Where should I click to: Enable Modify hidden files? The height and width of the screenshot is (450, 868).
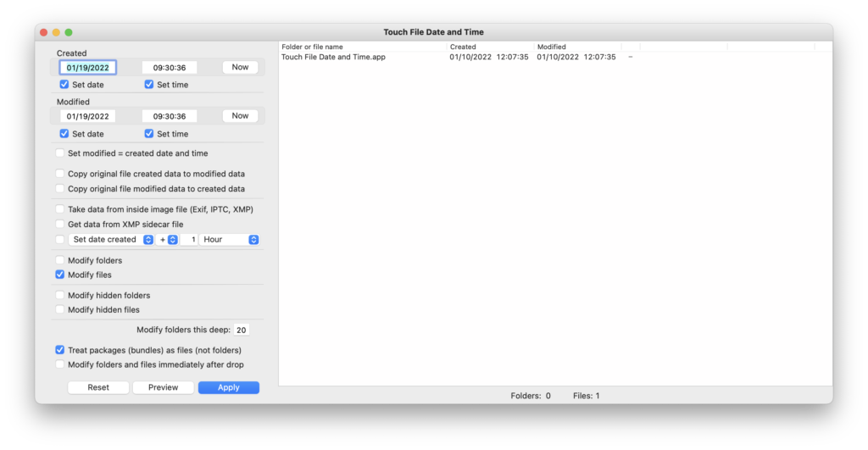(60, 308)
